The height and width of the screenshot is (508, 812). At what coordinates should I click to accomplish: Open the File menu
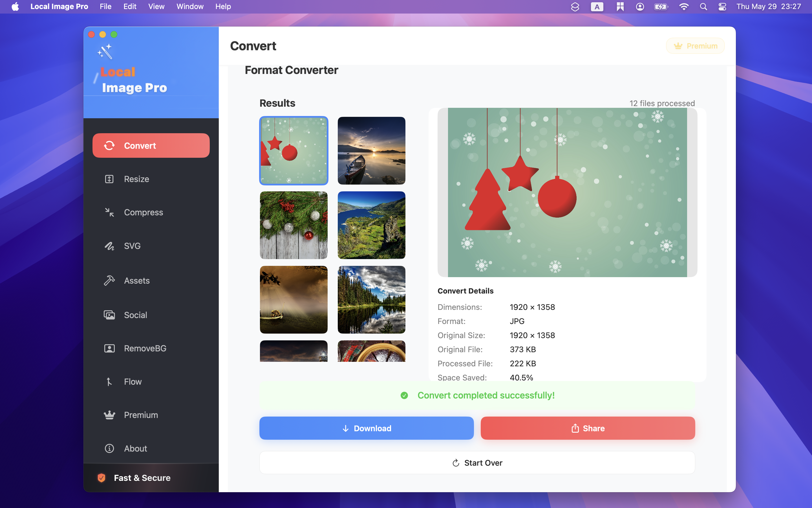coord(105,6)
